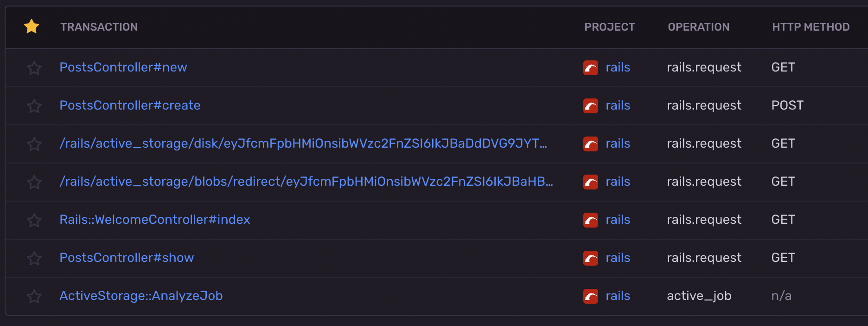This screenshot has width=868, height=326.
Task: Star the PostsController#show transaction
Action: pyautogui.click(x=34, y=258)
